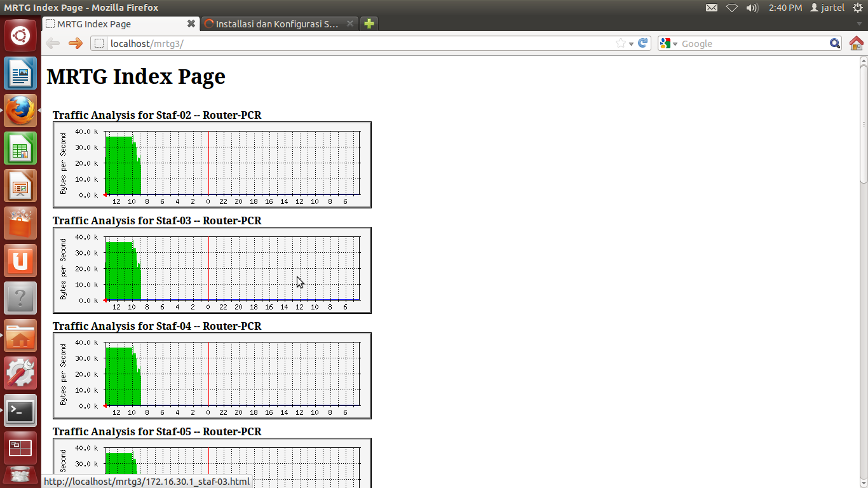Screen dimensions: 868x488
Task: Go back with Firefox back arrow
Action: click(53, 43)
